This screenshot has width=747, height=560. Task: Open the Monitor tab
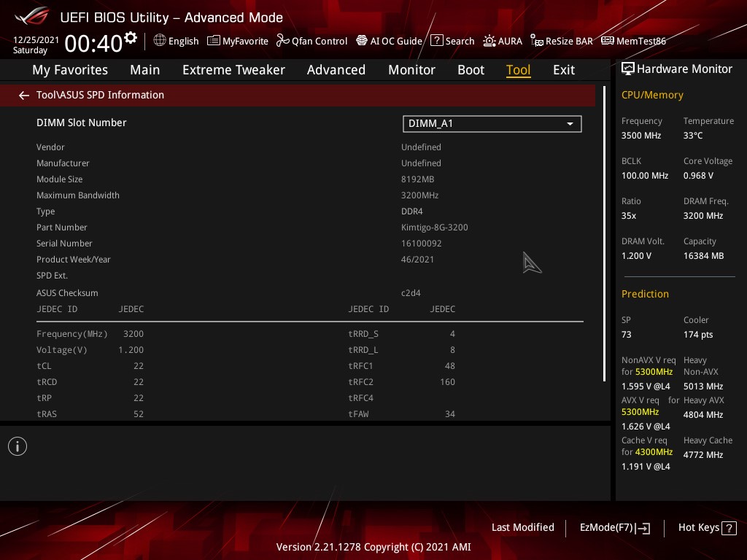[x=411, y=70]
